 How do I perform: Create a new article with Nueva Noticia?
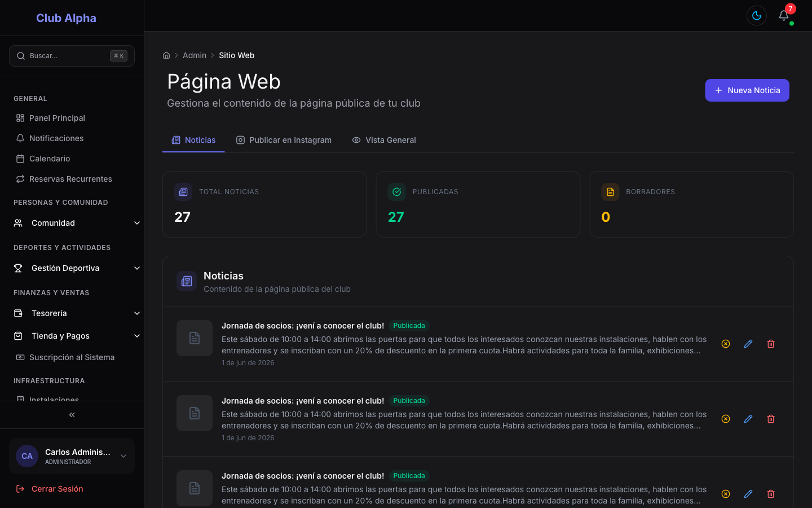tap(747, 90)
